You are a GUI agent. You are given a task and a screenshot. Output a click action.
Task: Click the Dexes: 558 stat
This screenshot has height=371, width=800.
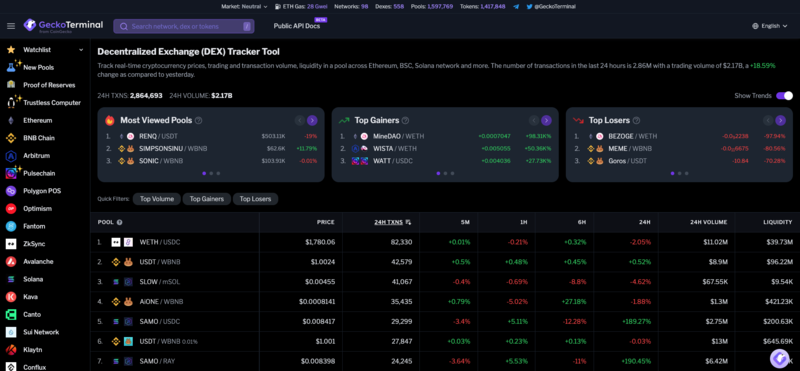tap(388, 7)
